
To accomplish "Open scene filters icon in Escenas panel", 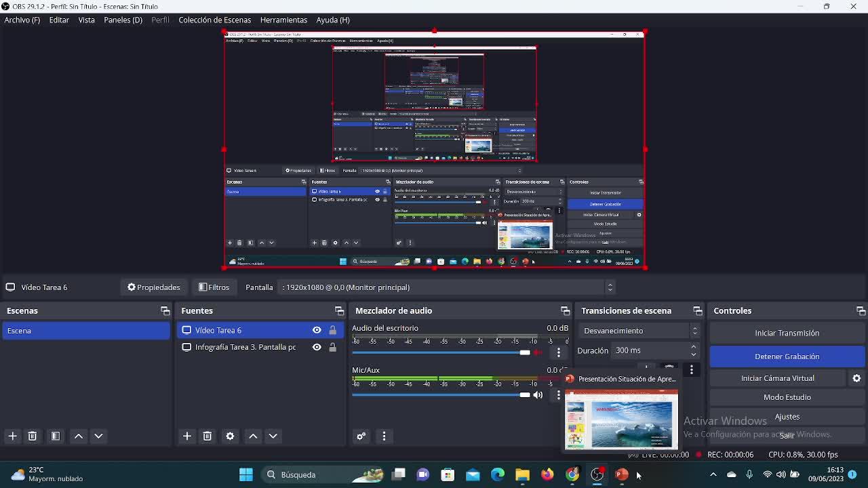I will pyautogui.click(x=56, y=436).
